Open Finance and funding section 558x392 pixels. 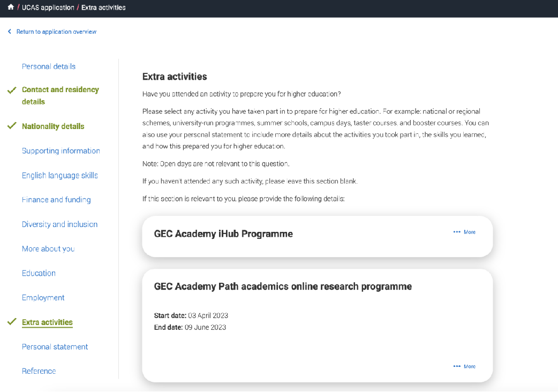point(56,200)
